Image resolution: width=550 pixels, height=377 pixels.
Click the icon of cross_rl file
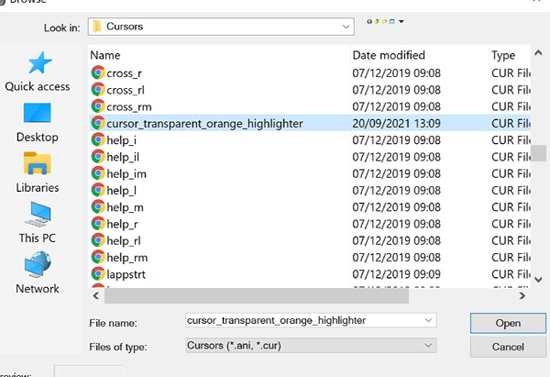98,89
